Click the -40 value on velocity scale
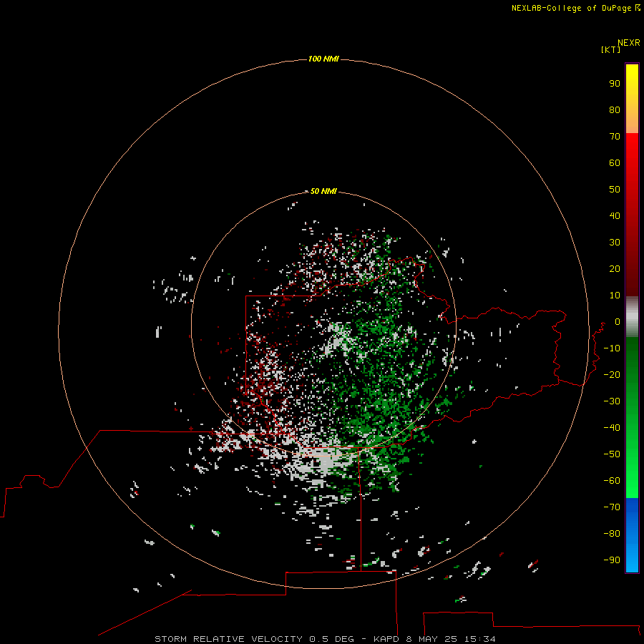 click(612, 428)
